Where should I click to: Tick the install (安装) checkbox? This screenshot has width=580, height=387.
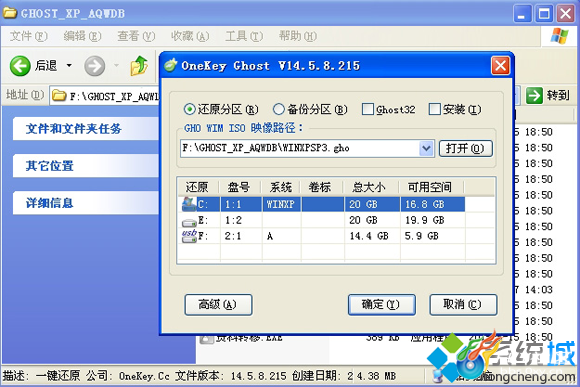(x=435, y=109)
